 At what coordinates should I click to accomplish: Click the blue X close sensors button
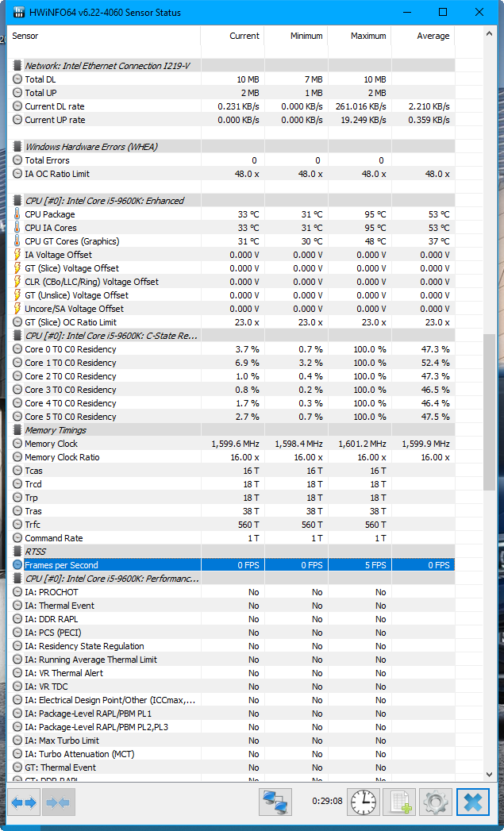473,802
